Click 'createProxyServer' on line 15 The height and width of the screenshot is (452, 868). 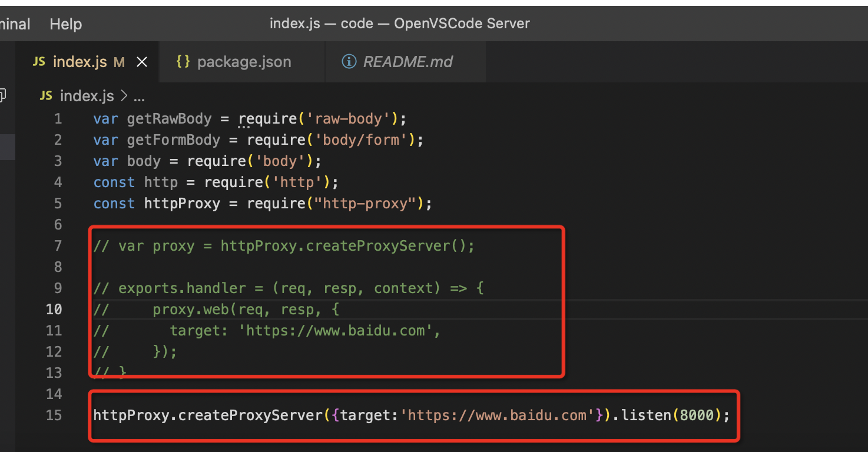250,416
